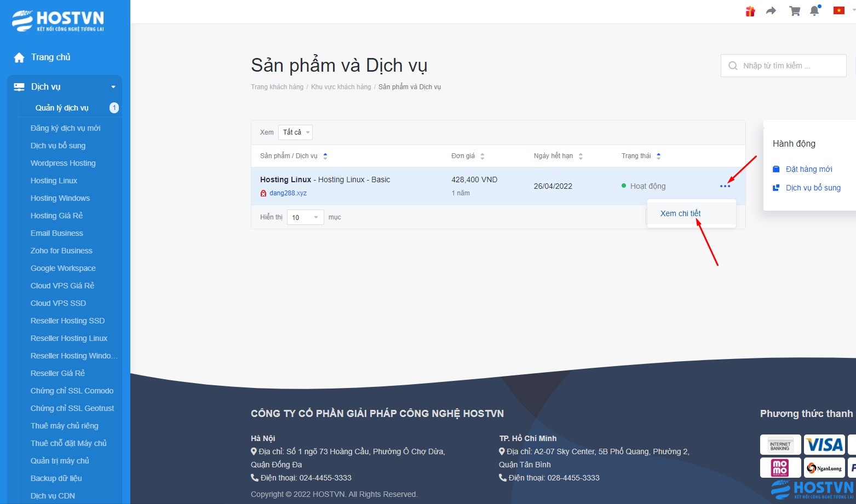
Task: Click the Internet Banking payment logo
Action: click(x=780, y=445)
